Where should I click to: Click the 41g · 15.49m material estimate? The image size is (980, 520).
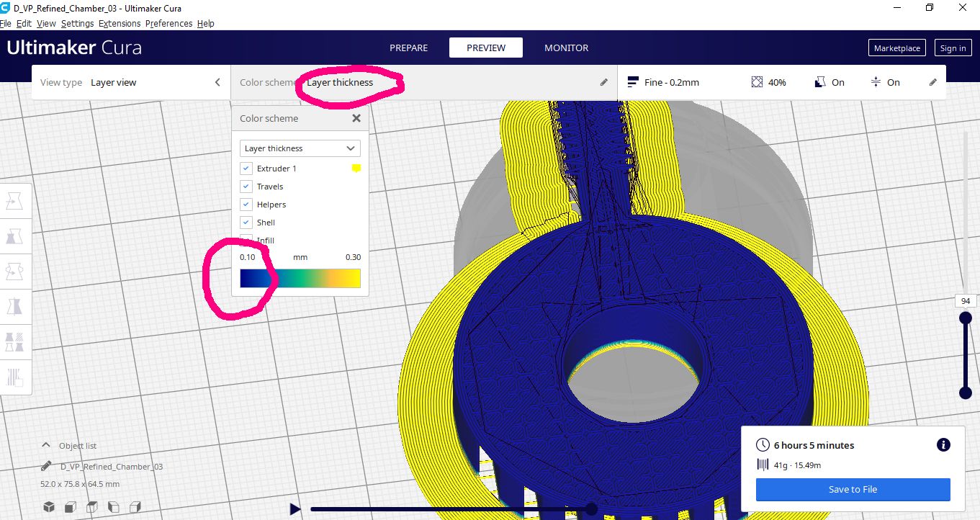[797, 465]
